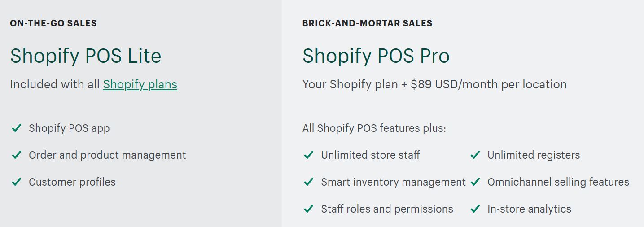The image size is (644, 227).
Task: Select the Shopify POS Lite heading
Action: click(86, 56)
